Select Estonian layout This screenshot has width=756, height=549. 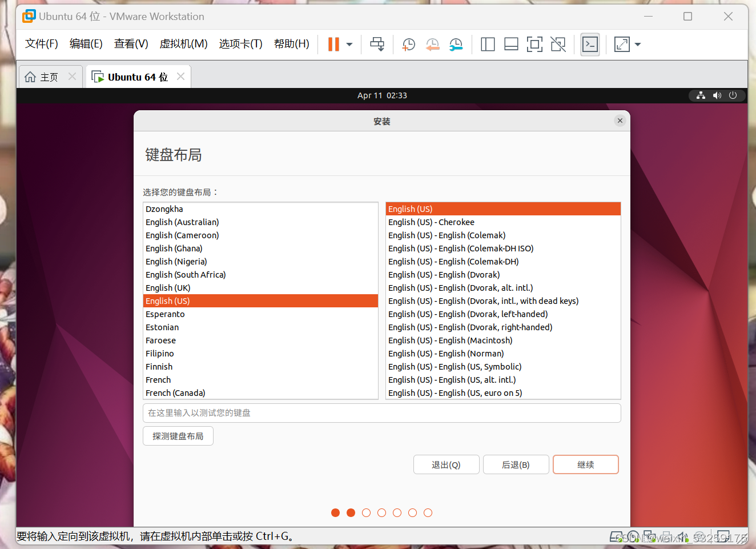tap(260, 327)
